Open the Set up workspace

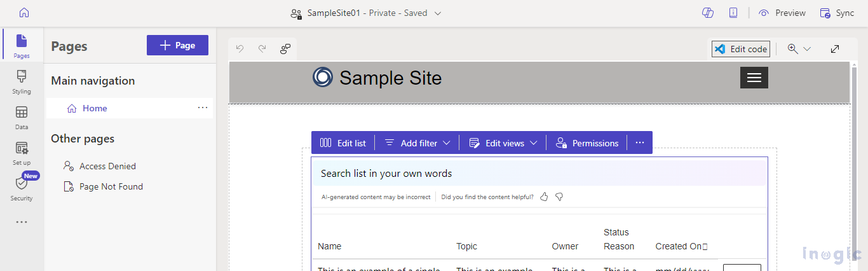click(x=22, y=153)
